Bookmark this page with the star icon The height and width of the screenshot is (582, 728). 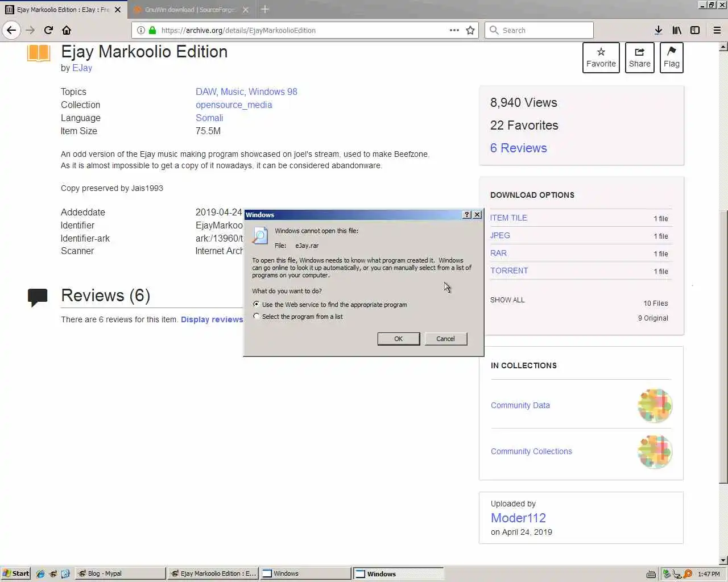click(x=470, y=30)
